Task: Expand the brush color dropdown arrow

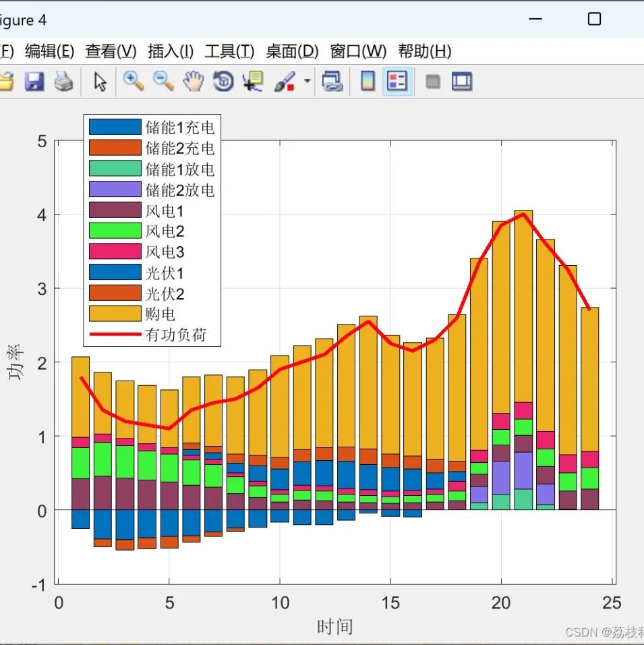Action: coord(308,81)
